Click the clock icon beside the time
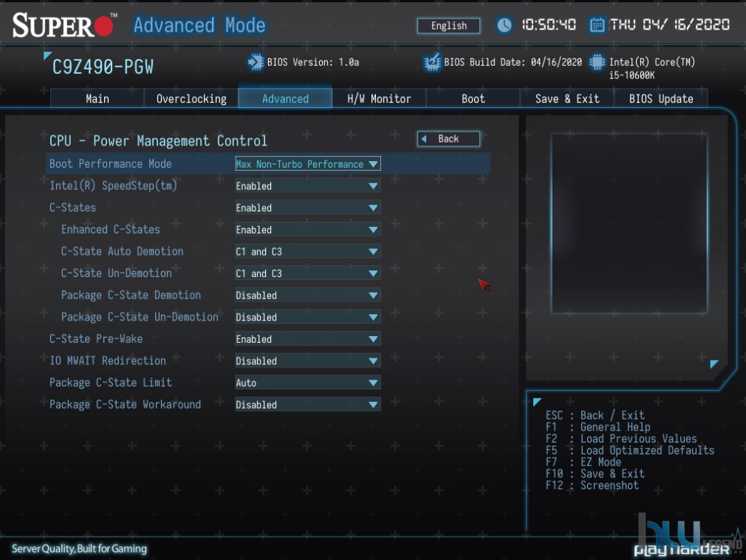 tap(504, 24)
